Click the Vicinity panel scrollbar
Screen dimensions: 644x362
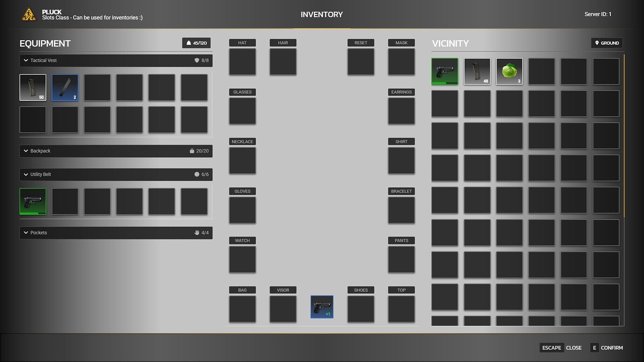point(624,136)
